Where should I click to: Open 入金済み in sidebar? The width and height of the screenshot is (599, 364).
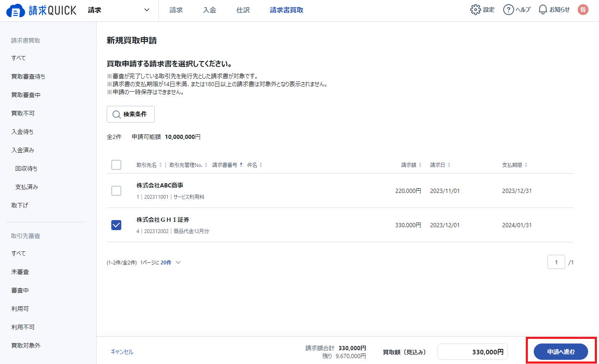23,150
